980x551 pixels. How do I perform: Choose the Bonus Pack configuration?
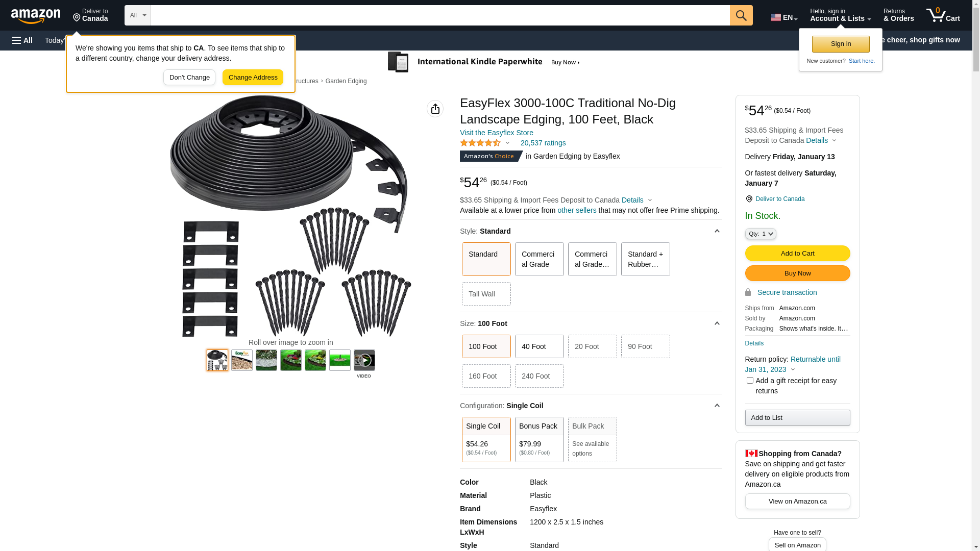(539, 439)
